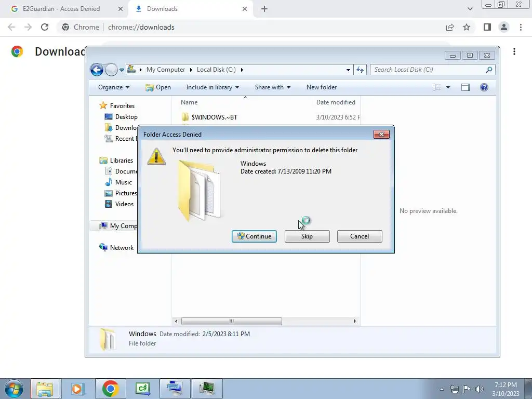
Task: Click horizontal scrollbar right arrow
Action: (355, 321)
